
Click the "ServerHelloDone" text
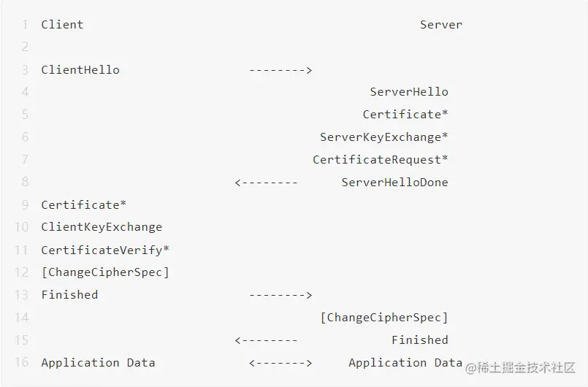(394, 182)
